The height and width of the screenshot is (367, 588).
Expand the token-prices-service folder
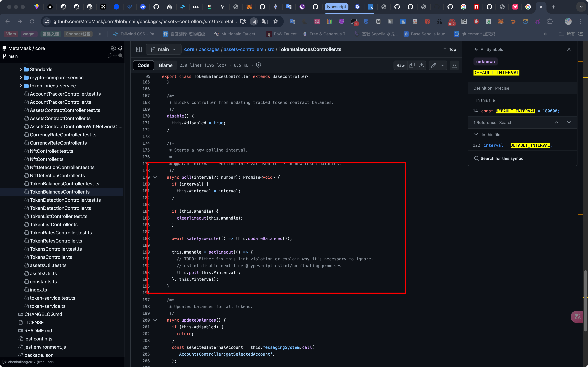pyautogui.click(x=21, y=86)
